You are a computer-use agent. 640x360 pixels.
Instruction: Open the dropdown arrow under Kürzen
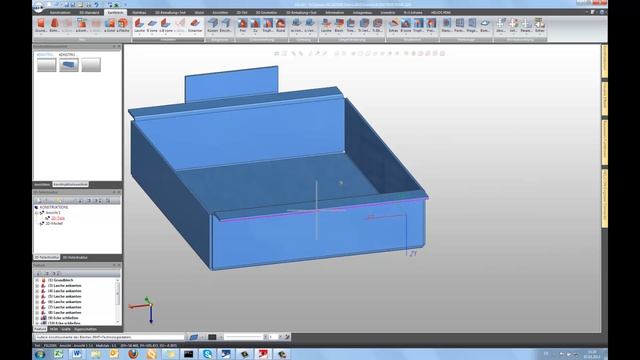[213, 34]
